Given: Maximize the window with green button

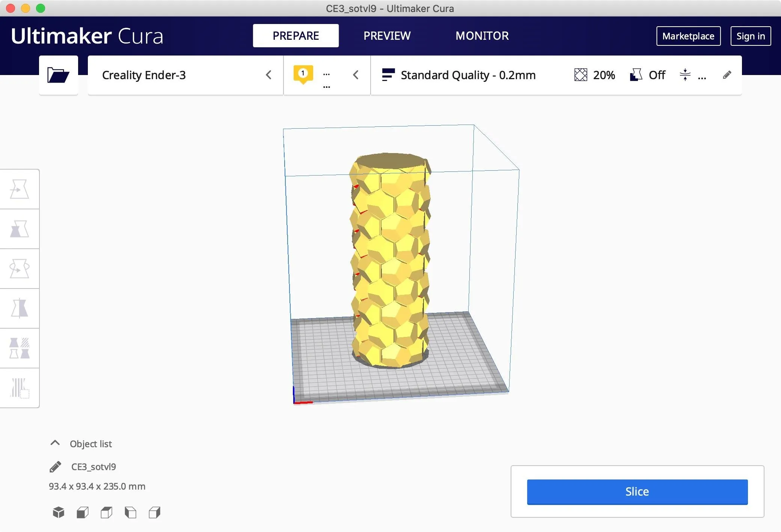Looking at the screenshot, I should click(x=41, y=8).
